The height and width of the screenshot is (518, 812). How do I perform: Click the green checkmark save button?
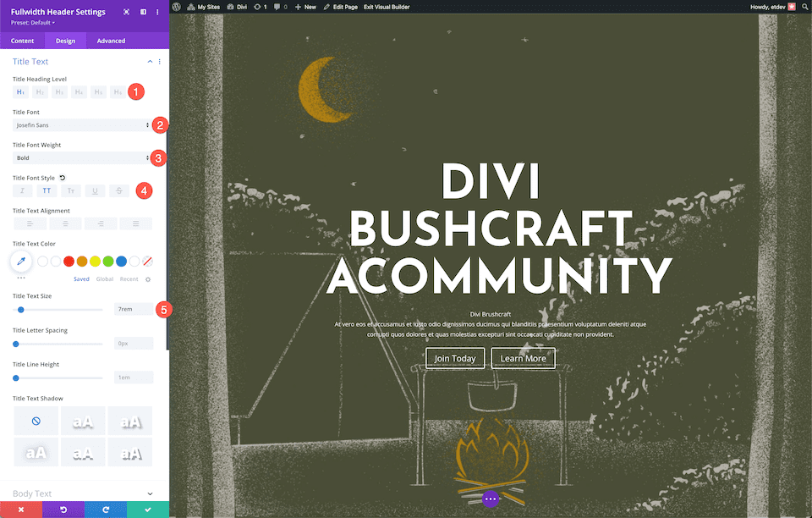click(x=147, y=509)
